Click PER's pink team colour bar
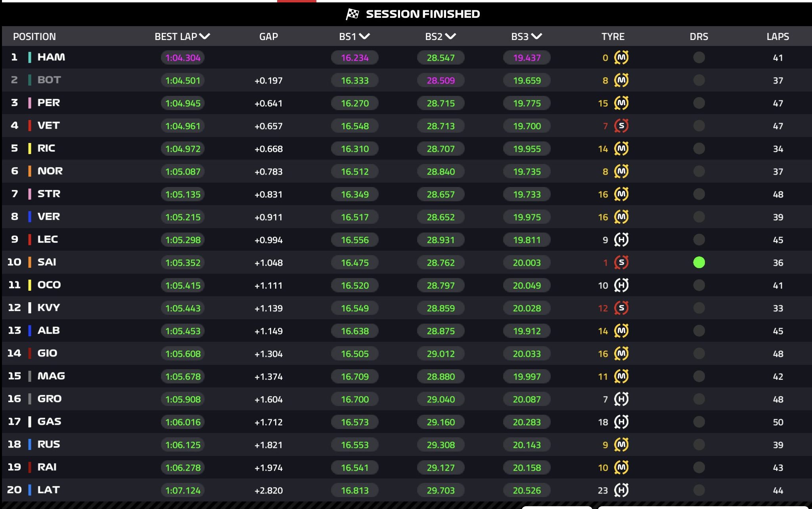Viewport: 812px width, 509px height. [30, 103]
